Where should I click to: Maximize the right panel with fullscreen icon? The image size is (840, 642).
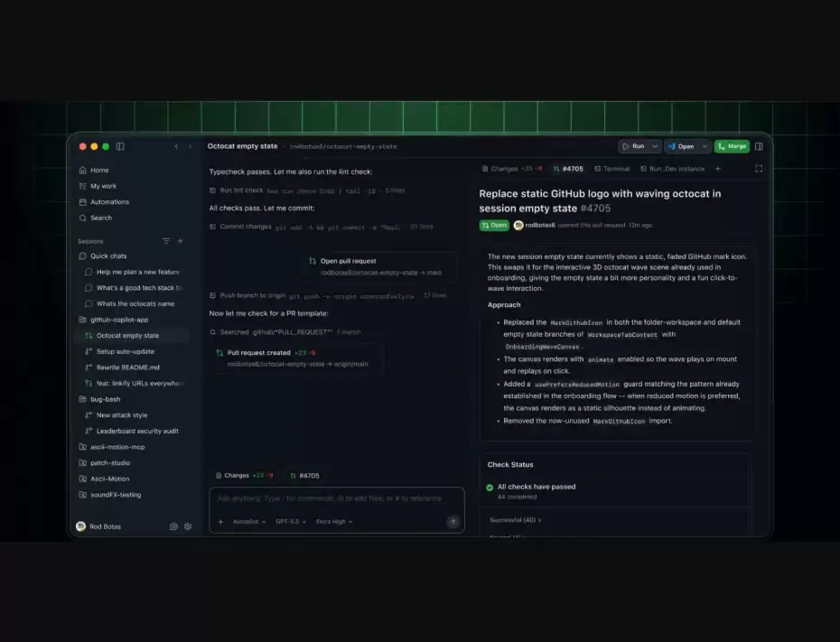click(x=759, y=169)
